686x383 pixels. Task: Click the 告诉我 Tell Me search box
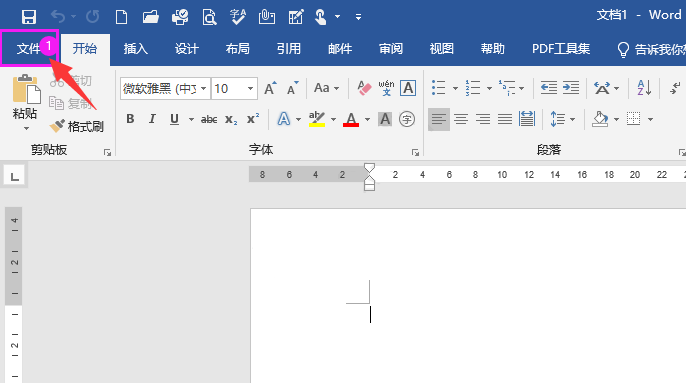pyautogui.click(x=650, y=49)
